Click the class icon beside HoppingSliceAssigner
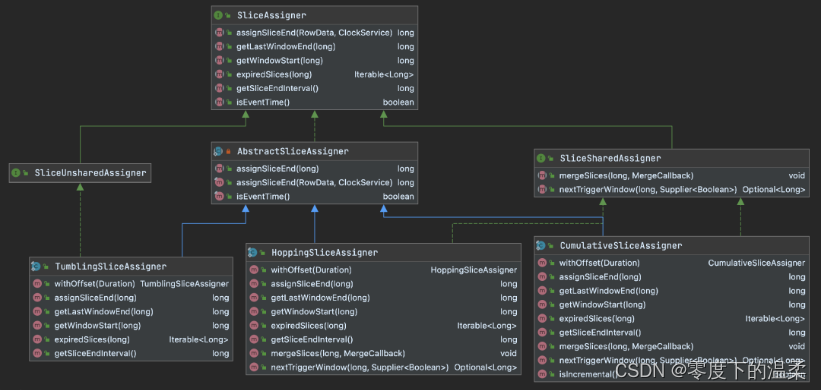 253,252
